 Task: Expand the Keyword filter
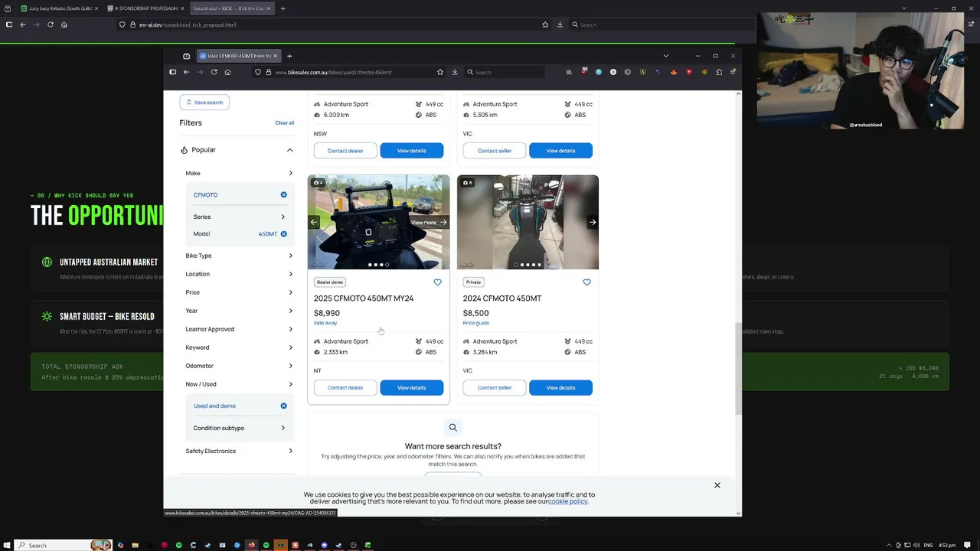coord(238,347)
